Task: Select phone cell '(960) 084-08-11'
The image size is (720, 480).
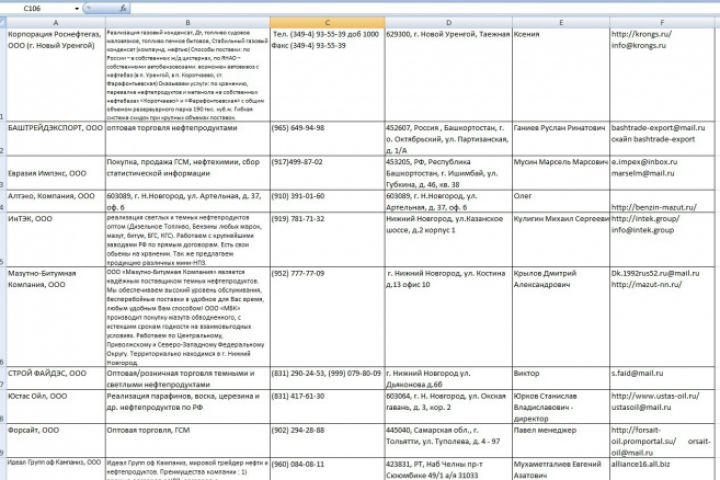Action: click(x=327, y=469)
